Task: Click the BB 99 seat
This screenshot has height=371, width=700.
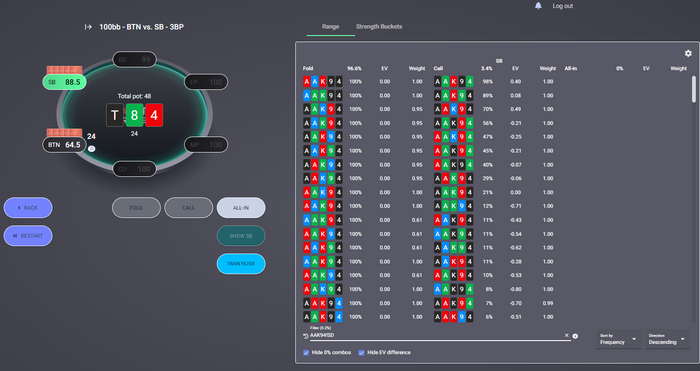Action: pos(134,59)
